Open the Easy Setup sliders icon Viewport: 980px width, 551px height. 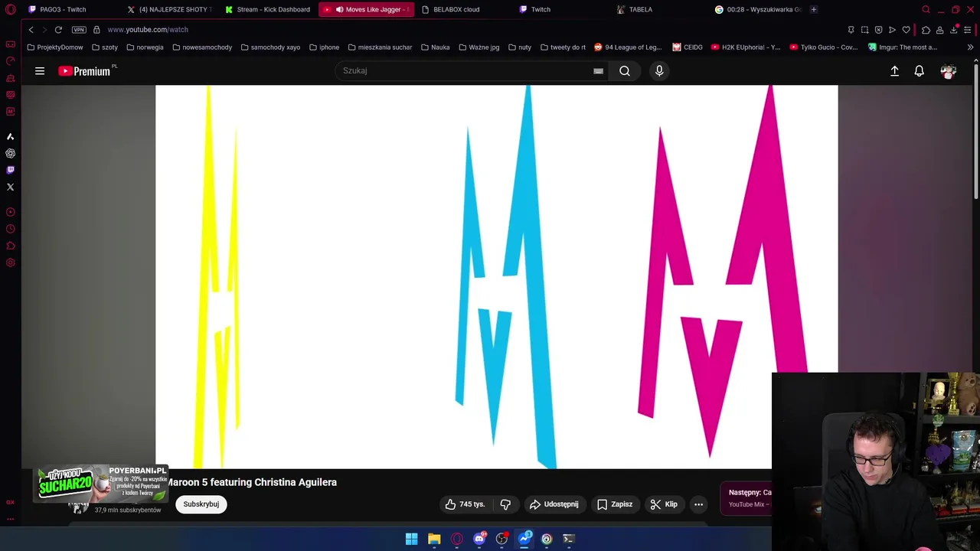(967, 30)
